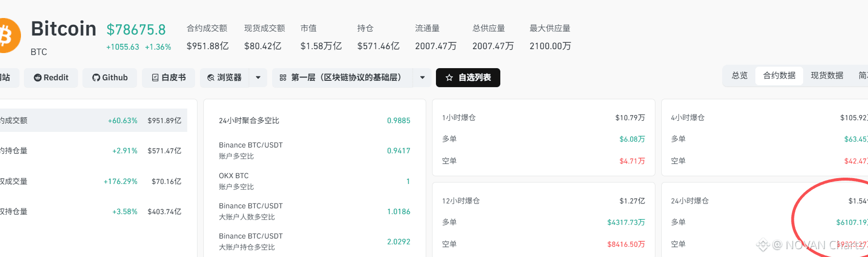Click 12小时爆仓 多单 $4317.73万
This screenshot has height=257, width=868.
626,222
